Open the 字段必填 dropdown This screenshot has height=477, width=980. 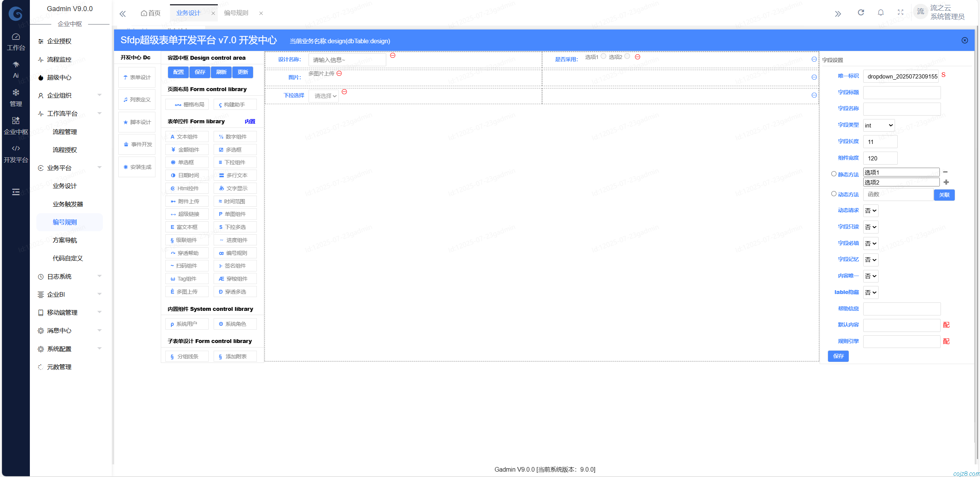pyautogui.click(x=871, y=243)
